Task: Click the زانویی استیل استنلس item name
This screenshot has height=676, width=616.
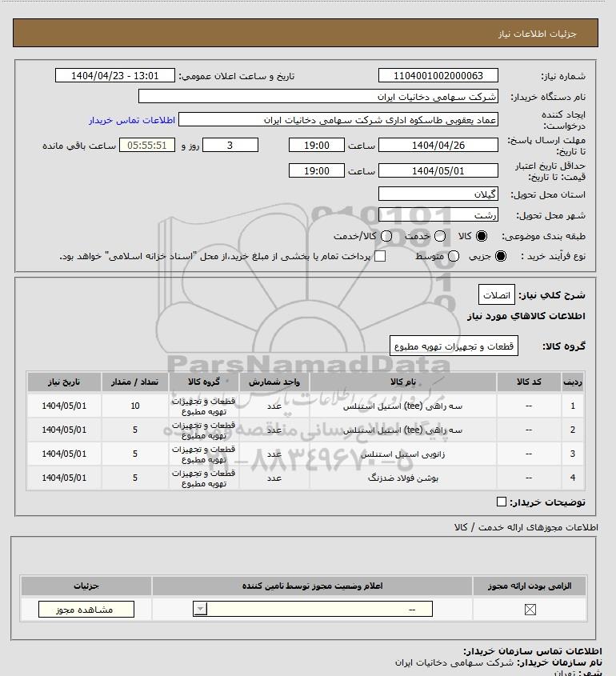Action: coord(402,454)
